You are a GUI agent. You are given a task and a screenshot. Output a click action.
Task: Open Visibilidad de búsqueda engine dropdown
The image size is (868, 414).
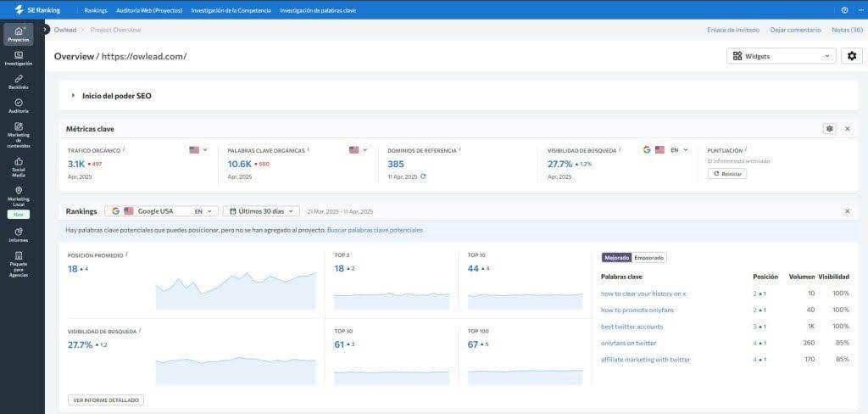click(x=665, y=149)
